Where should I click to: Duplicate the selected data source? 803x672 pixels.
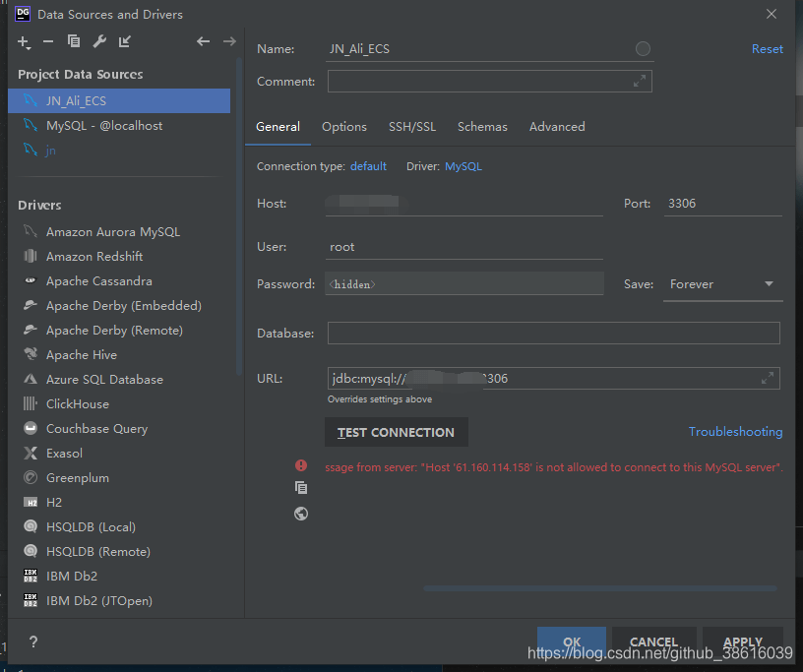pos(74,41)
